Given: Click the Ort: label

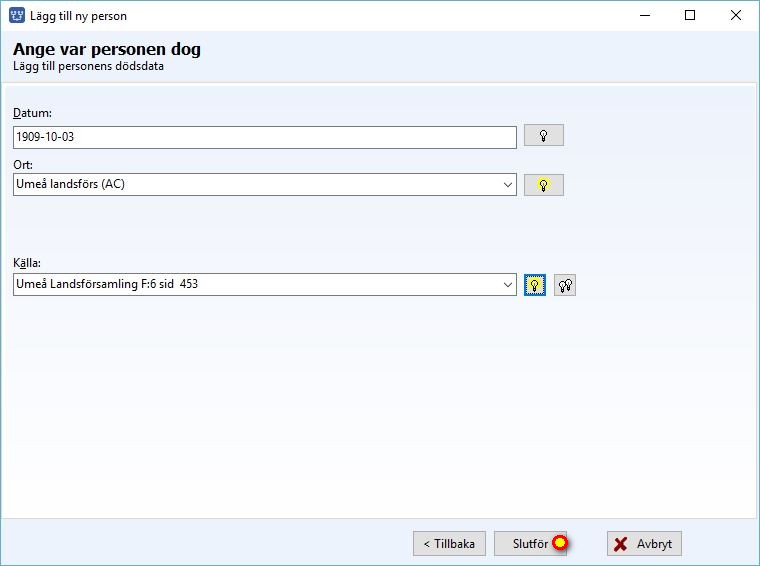Looking at the screenshot, I should tap(23, 165).
